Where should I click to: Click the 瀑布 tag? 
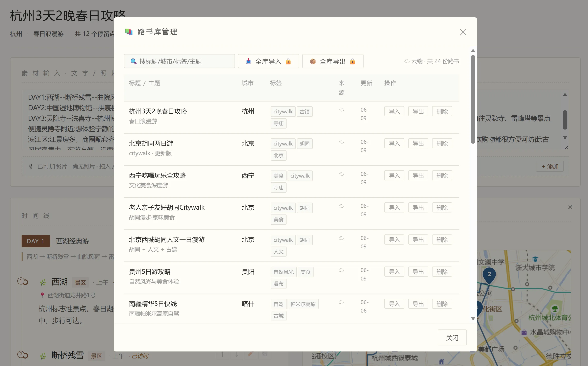(x=278, y=284)
